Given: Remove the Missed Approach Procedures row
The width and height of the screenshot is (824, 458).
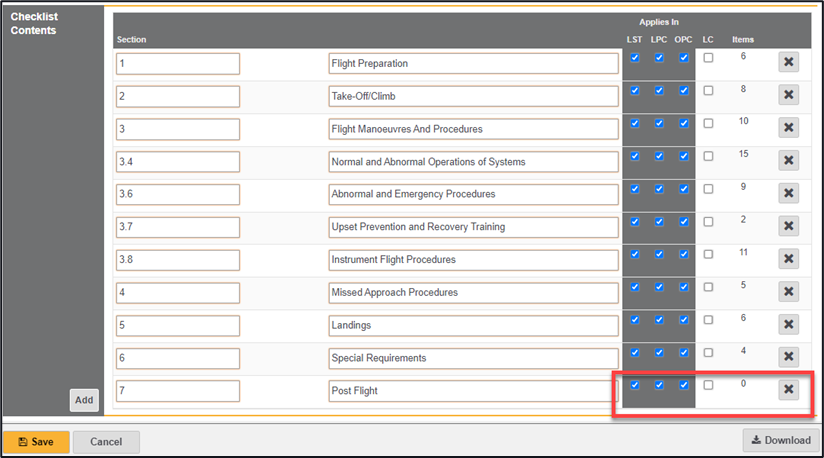Looking at the screenshot, I should pos(788,291).
